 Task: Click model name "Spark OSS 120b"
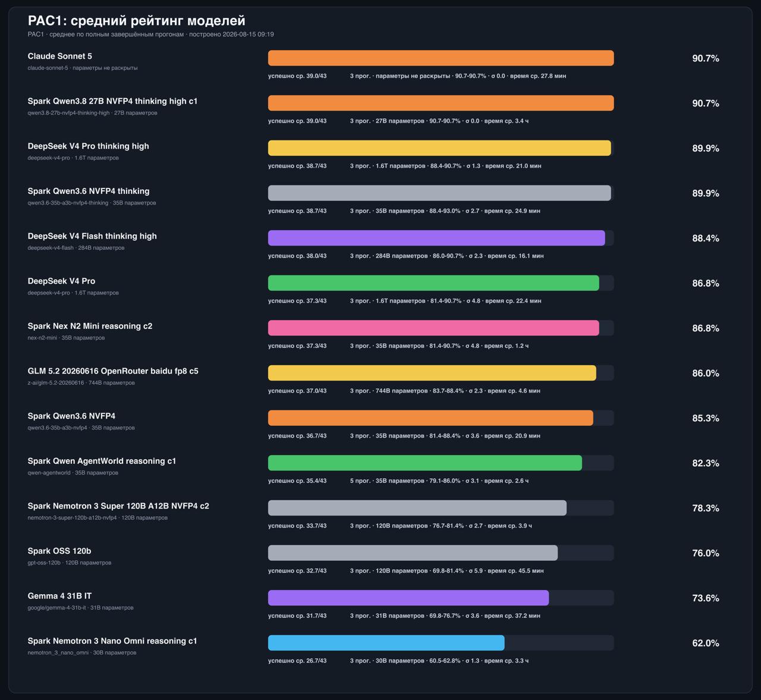(59, 551)
